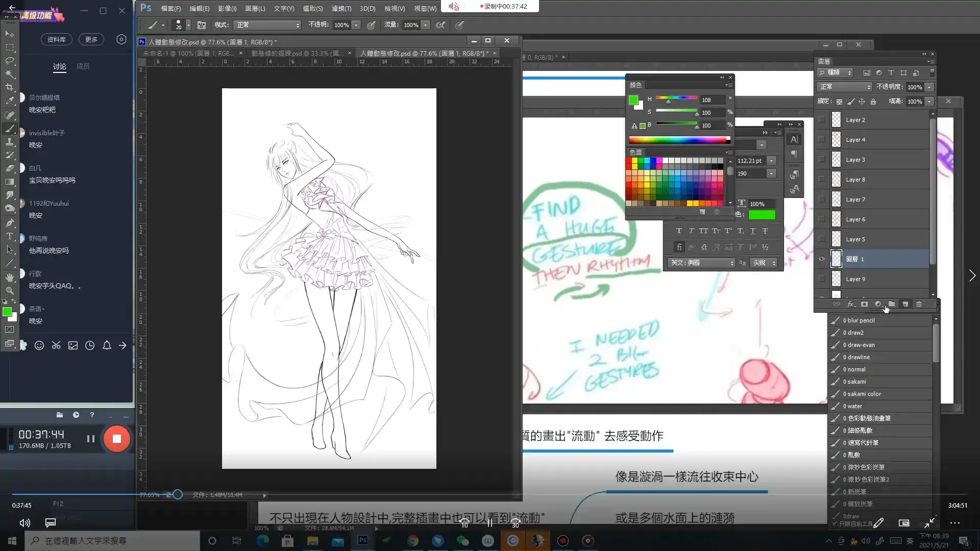
Task: Hide the 圖層 1 layer visibility
Action: coord(822,259)
